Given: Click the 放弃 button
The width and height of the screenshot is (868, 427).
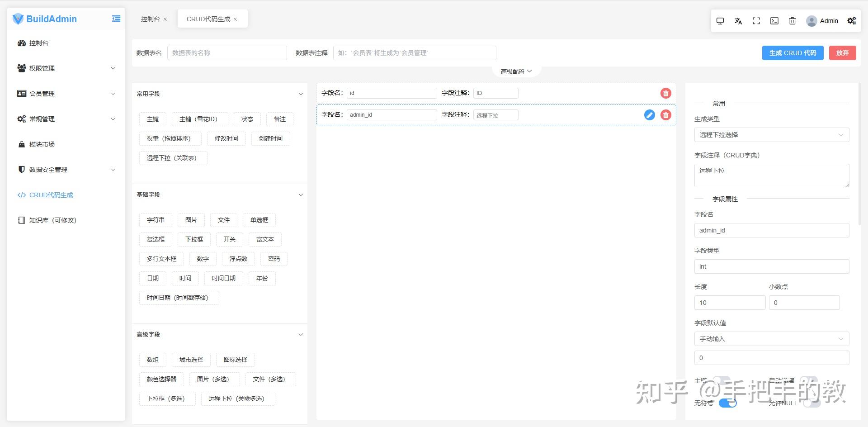Looking at the screenshot, I should point(842,52).
